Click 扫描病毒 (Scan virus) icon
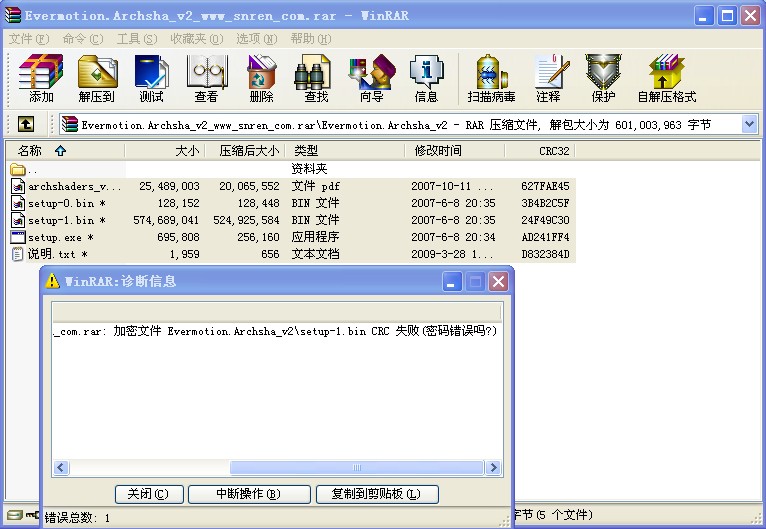Screen dimensions: 766x529 tap(491, 78)
